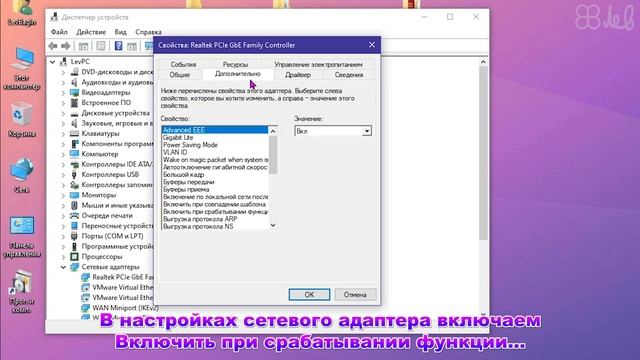Open the Справка menu
Screen dimensions: 640x360
tap(149, 32)
